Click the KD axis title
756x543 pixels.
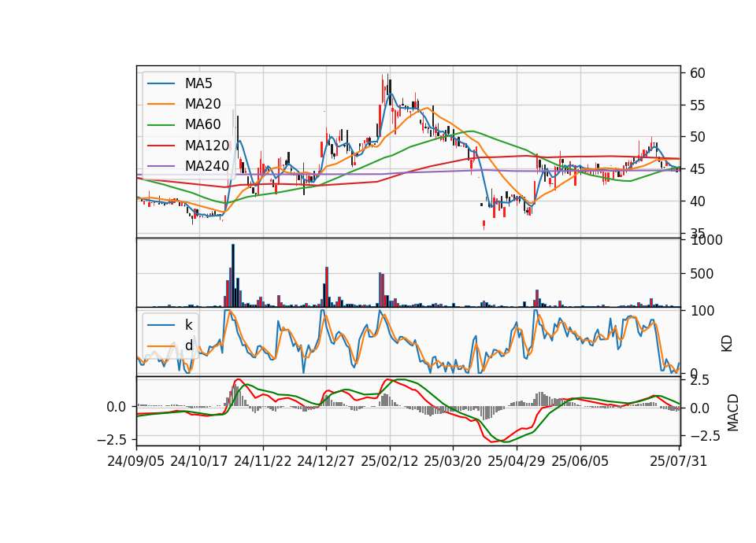(727, 344)
